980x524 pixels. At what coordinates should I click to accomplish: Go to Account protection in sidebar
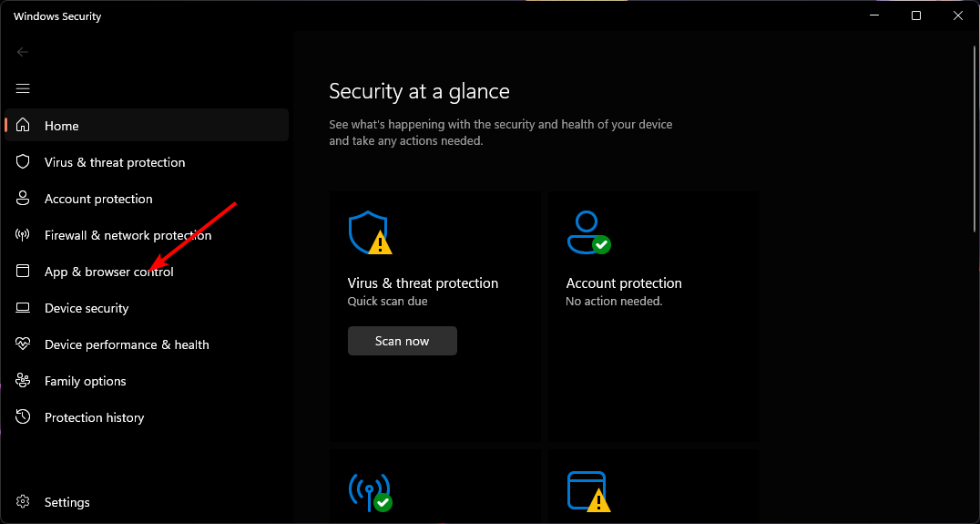click(147, 199)
